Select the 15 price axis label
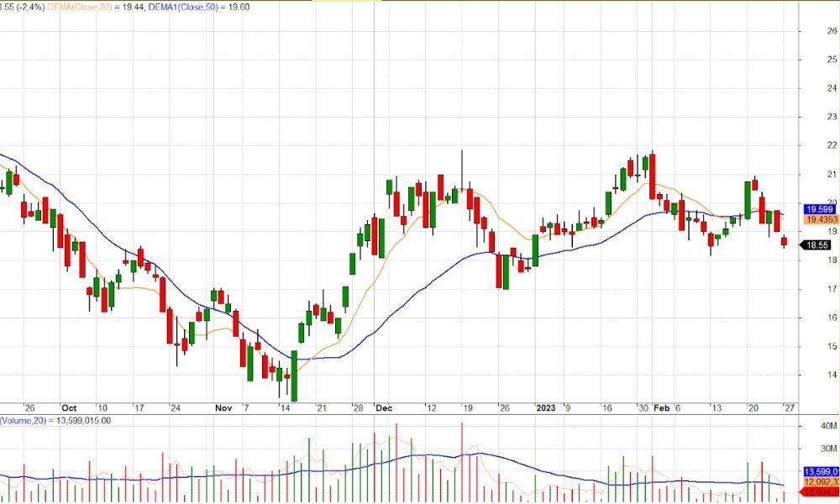The image size is (840, 504). tap(832, 347)
